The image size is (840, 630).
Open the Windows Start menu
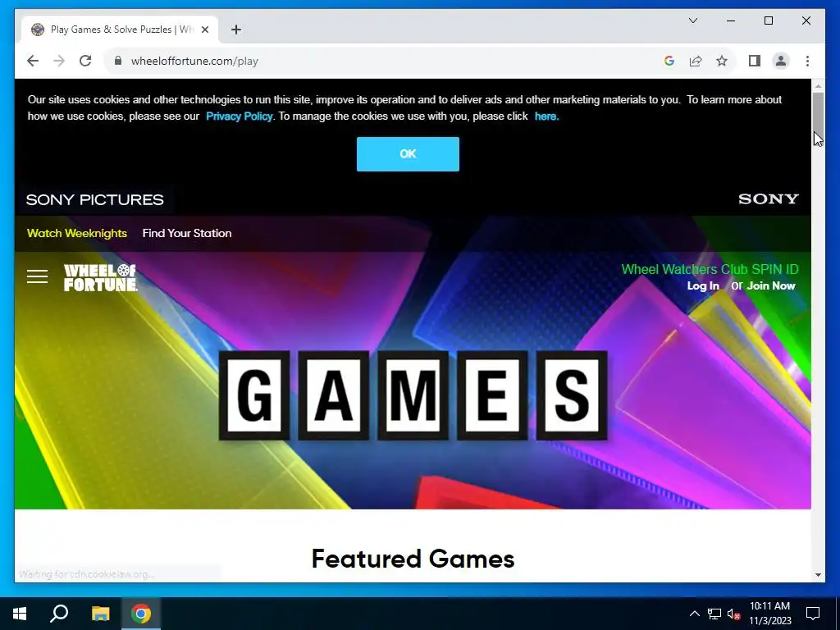coord(20,614)
